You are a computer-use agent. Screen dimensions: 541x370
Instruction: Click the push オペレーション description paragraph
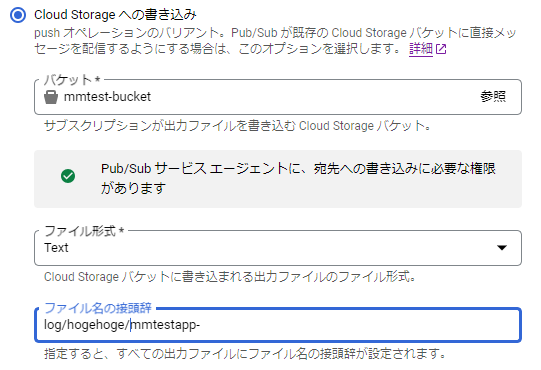[275, 41]
